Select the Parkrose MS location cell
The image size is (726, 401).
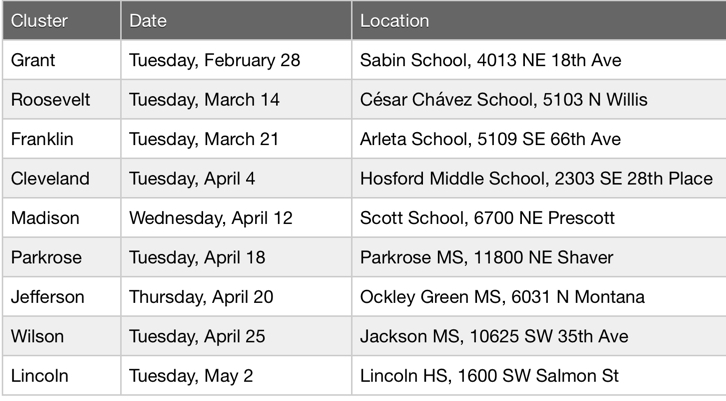[x=539, y=257]
